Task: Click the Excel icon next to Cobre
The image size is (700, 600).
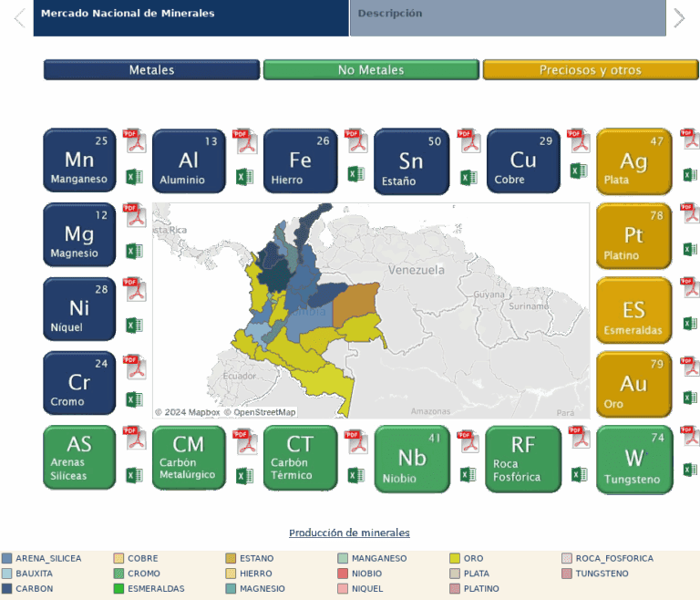Action: point(579,171)
